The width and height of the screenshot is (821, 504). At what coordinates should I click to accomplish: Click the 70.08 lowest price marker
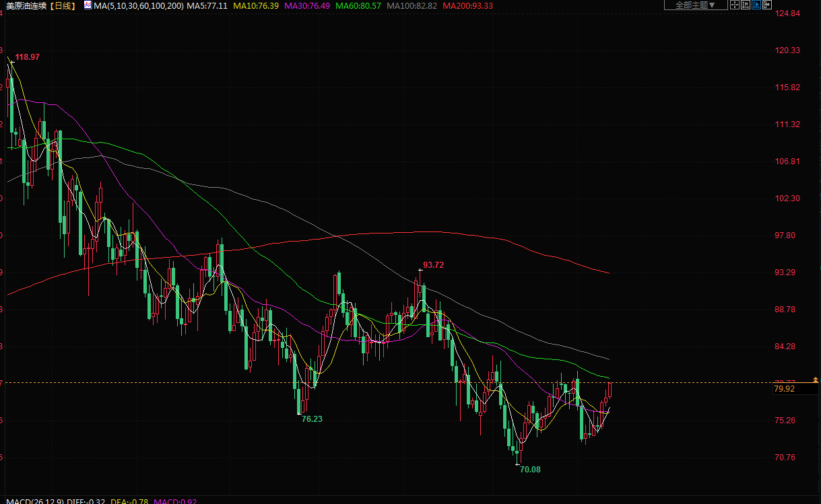(530, 469)
